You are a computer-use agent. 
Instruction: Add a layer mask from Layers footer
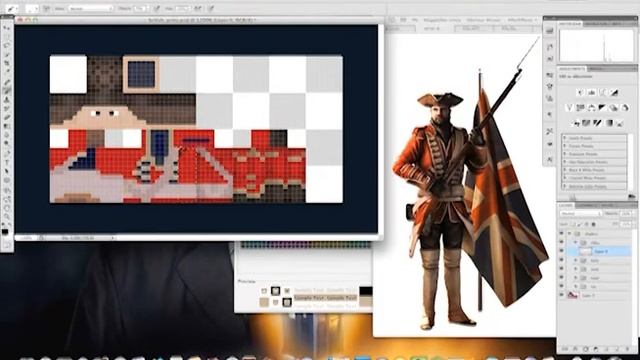(585, 349)
